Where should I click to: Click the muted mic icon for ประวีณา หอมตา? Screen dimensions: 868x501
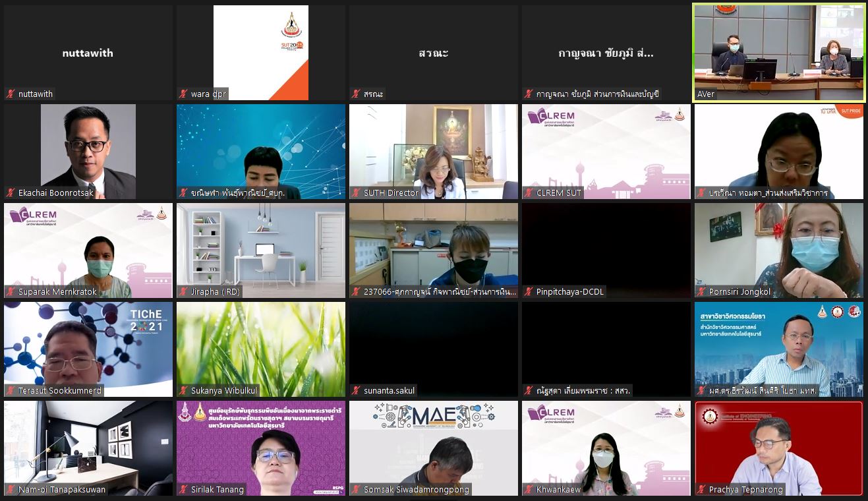click(x=701, y=192)
